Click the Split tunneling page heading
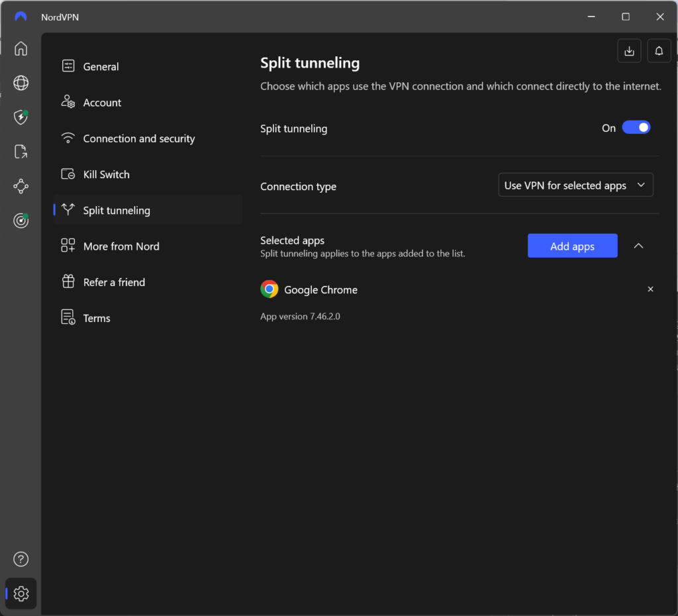The image size is (678, 616). 310,63
